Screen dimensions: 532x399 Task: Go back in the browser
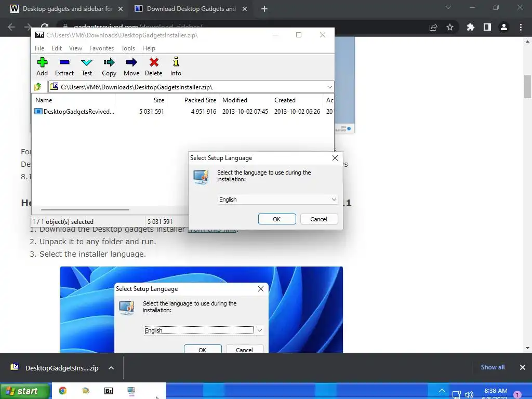pyautogui.click(x=11, y=27)
